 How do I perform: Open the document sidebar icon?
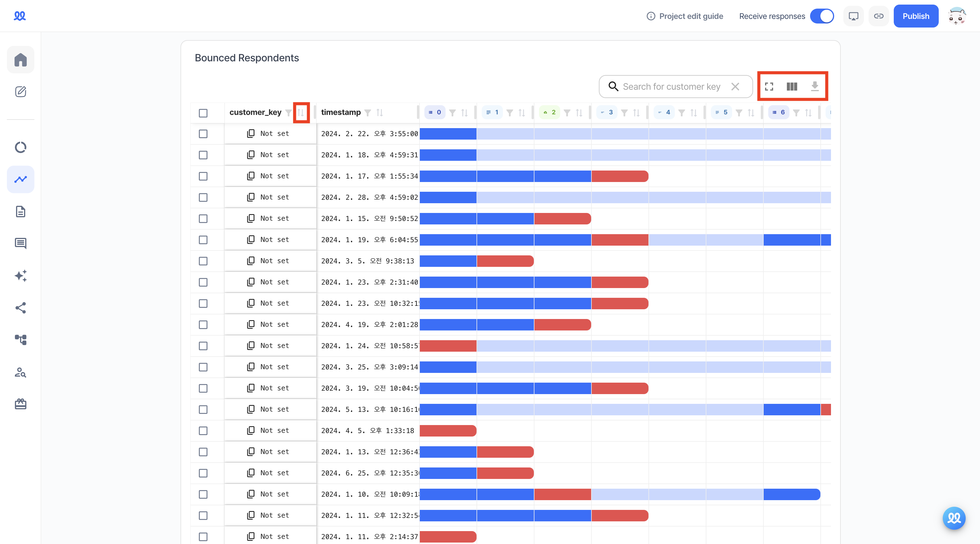click(x=21, y=212)
